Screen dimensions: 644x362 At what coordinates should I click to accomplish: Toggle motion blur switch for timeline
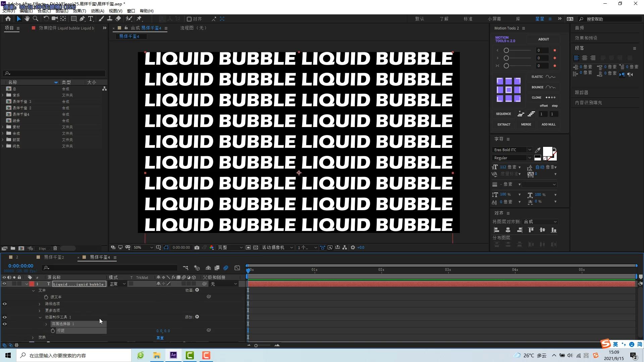click(x=226, y=268)
